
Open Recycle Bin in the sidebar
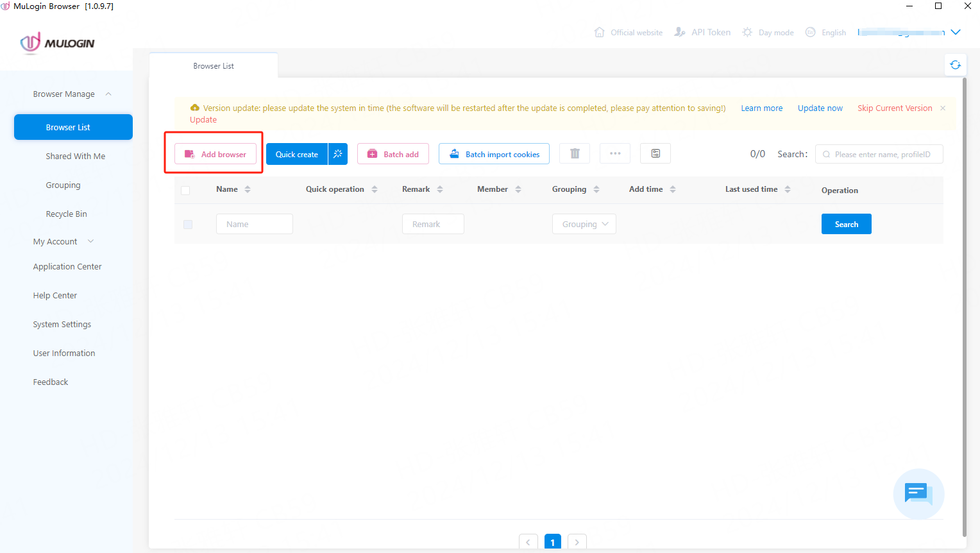pyautogui.click(x=66, y=214)
